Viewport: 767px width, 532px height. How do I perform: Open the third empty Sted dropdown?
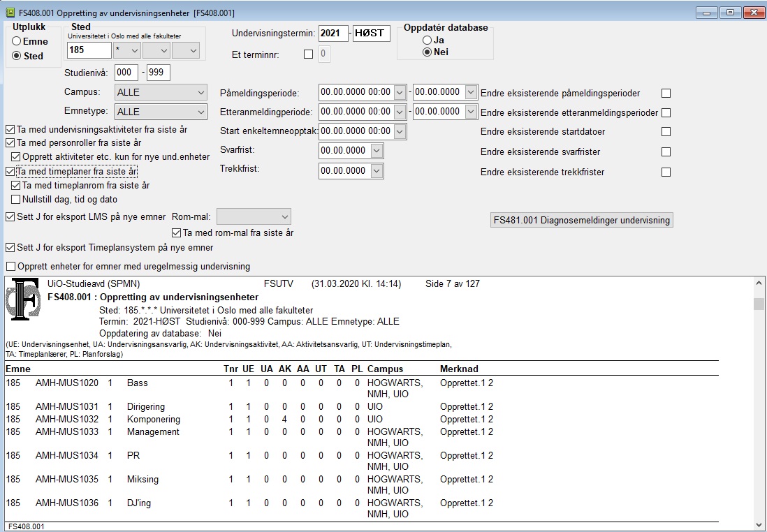pos(186,50)
